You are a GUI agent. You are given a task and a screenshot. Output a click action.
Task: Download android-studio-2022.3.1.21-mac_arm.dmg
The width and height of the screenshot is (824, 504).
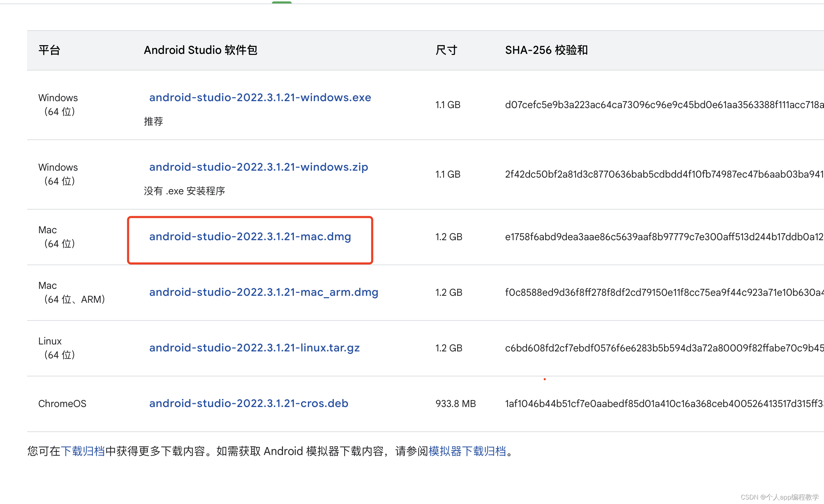click(x=264, y=292)
